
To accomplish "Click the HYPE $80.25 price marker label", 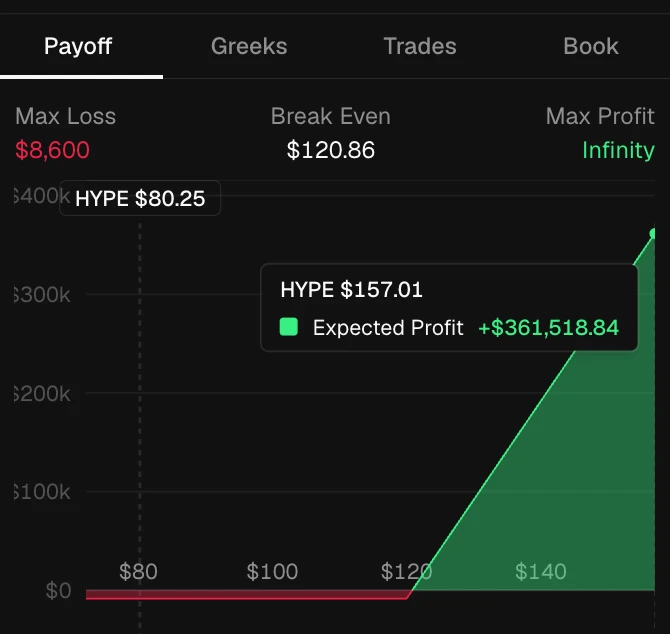I will 140,198.
